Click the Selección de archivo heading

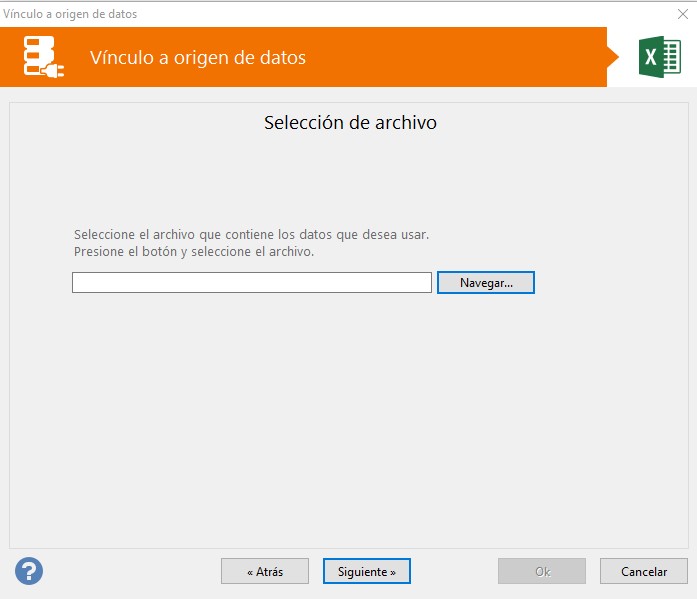350,123
